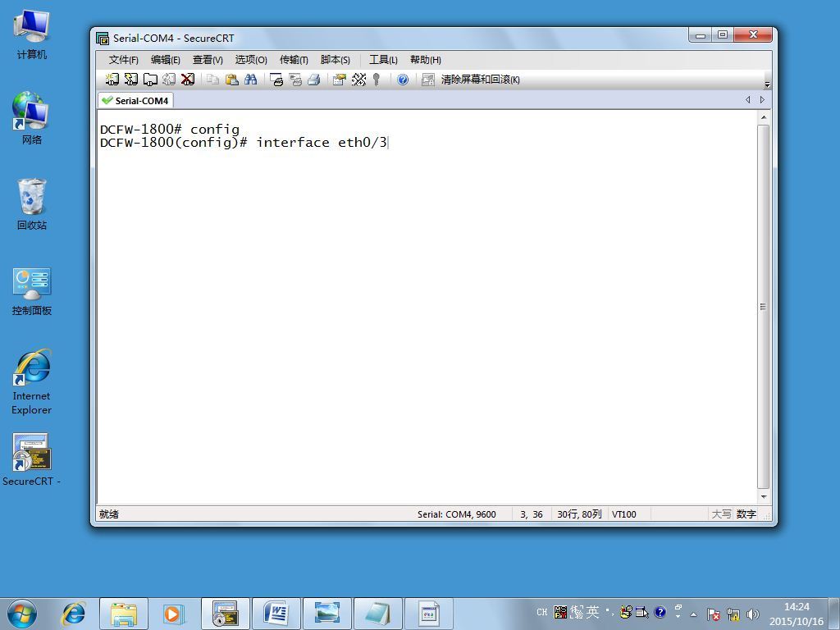
Task: Click the network warning tray icon
Action: (733, 614)
